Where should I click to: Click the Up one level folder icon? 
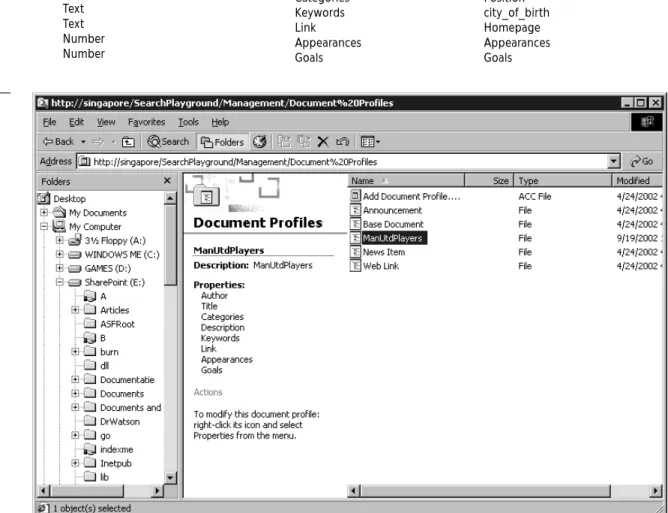point(128,142)
